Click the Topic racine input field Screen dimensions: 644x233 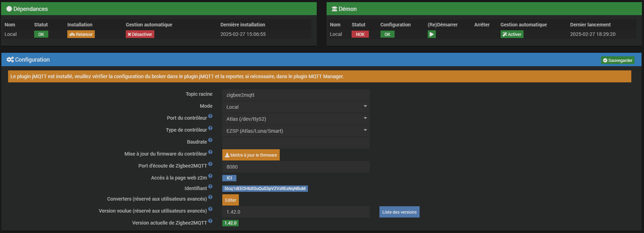296,95
